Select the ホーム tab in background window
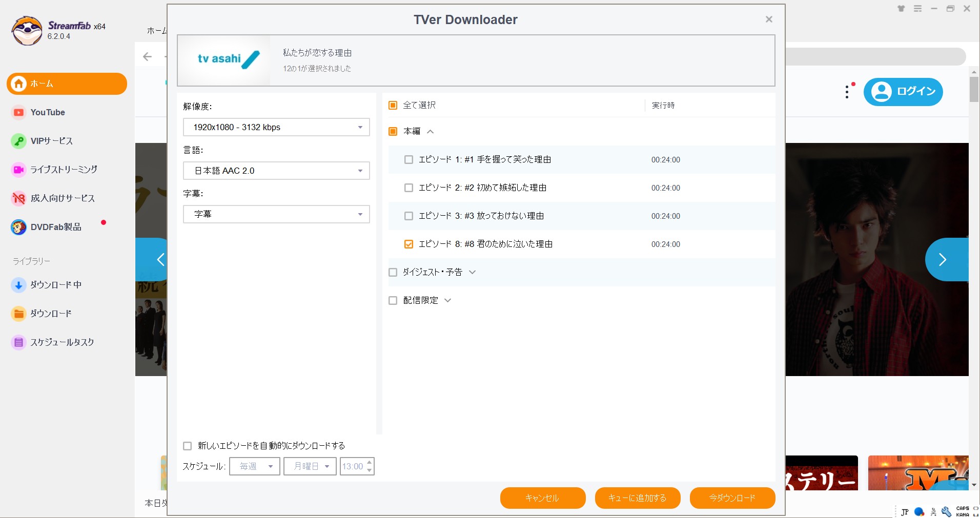 (x=157, y=31)
